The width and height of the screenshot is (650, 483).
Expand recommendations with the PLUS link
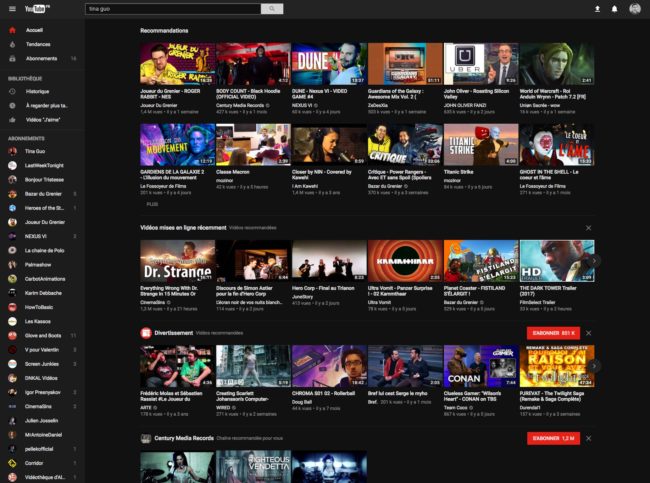152,204
